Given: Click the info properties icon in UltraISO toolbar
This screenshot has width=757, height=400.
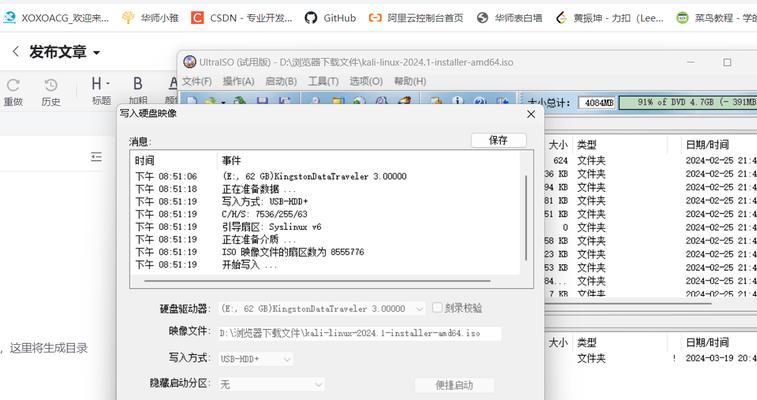Looking at the screenshot, I should pyautogui.click(x=457, y=101).
